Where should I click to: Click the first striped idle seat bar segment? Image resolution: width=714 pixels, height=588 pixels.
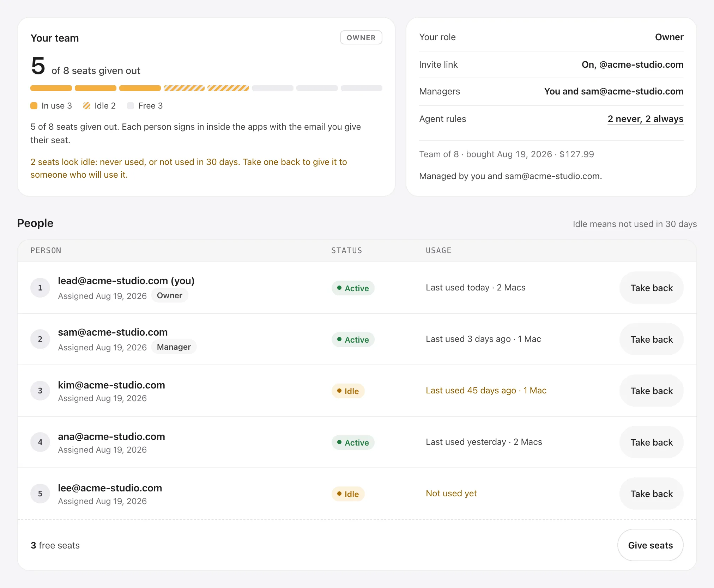click(184, 88)
